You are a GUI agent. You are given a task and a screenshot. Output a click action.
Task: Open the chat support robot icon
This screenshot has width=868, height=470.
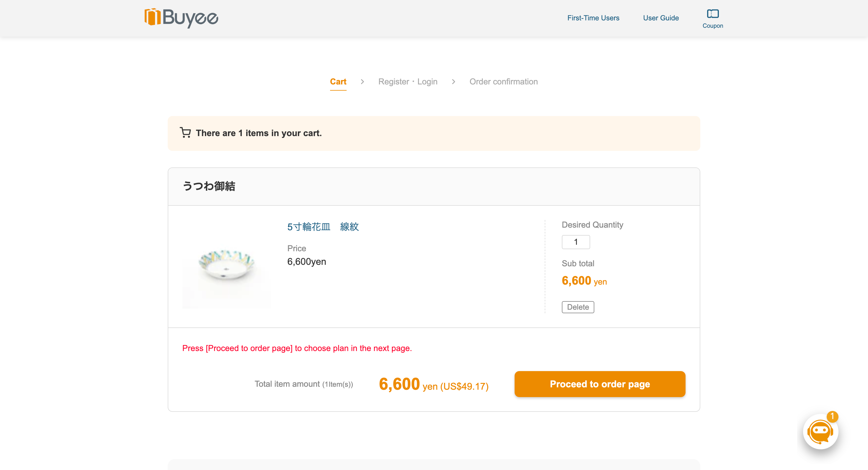(820, 432)
